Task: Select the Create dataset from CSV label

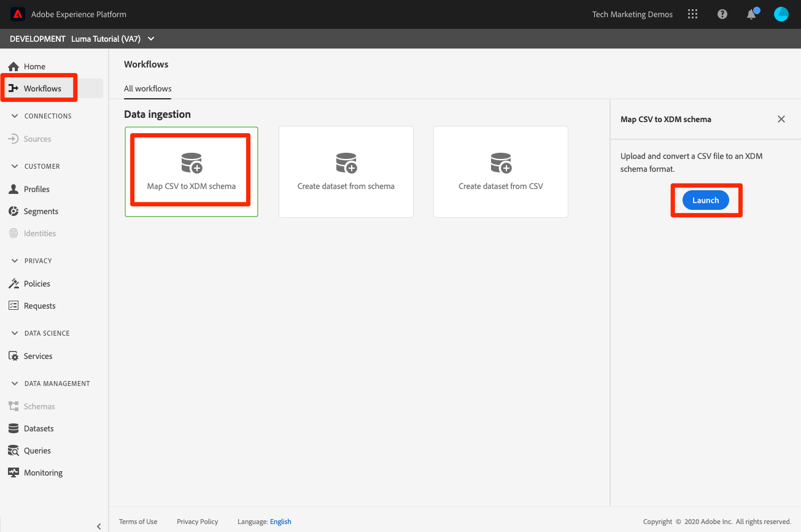Action: pos(501,186)
